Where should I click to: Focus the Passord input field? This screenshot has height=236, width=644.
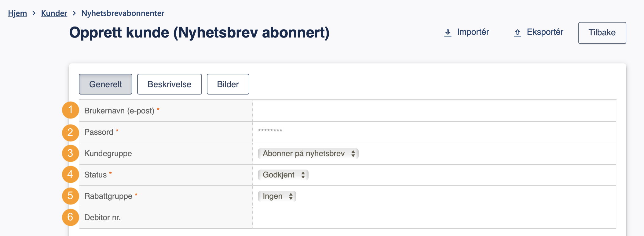(x=434, y=132)
